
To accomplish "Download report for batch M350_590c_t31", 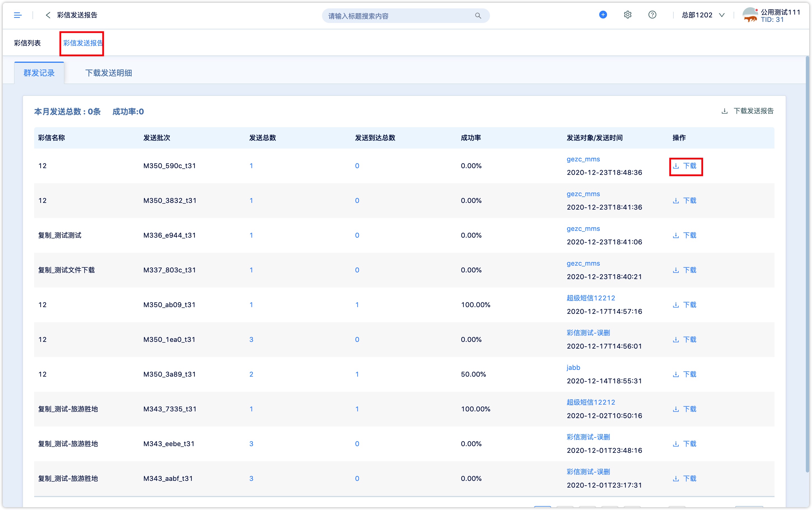I will tap(685, 166).
